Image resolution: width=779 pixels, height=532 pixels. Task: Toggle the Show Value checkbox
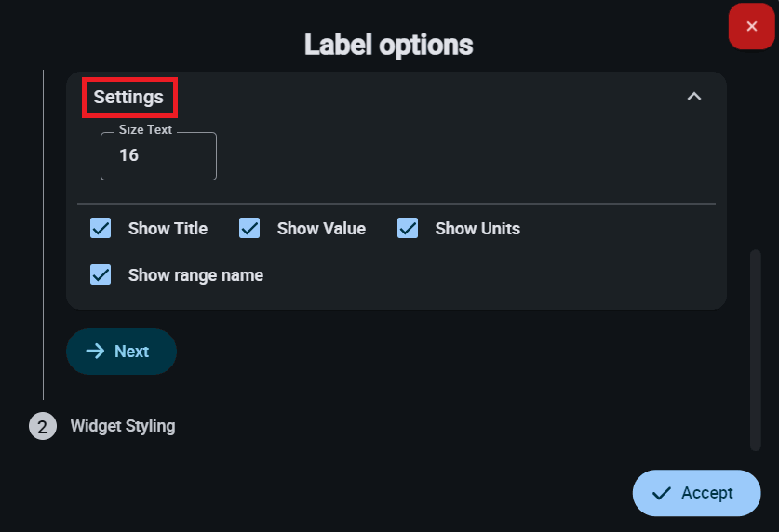click(x=249, y=229)
